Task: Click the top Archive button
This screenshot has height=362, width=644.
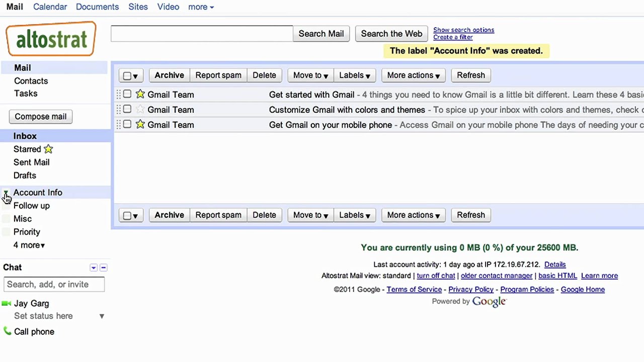Action: (169, 75)
